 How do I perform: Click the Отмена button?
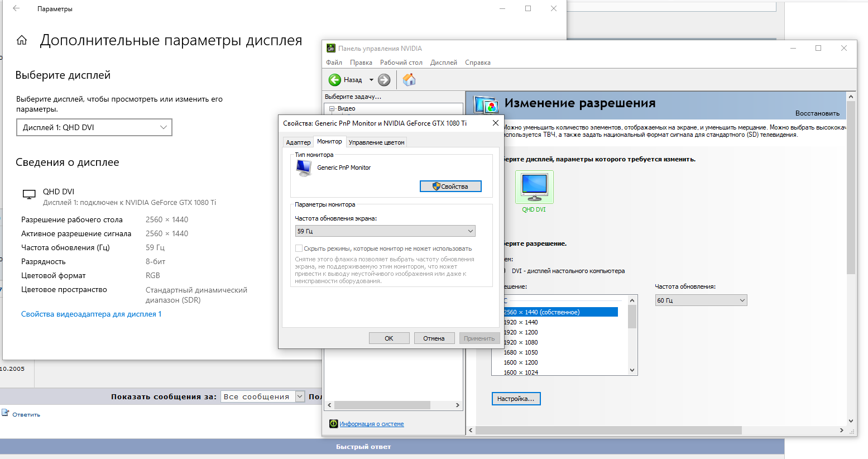click(x=434, y=338)
